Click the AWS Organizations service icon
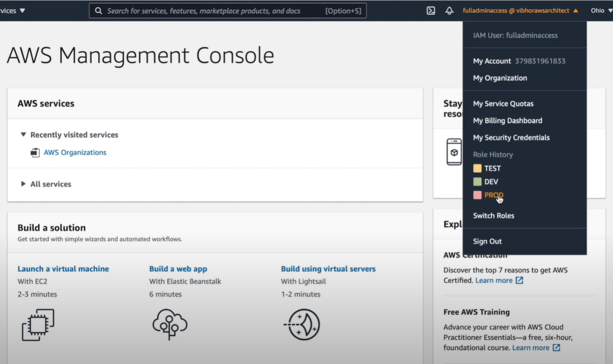The image size is (613, 364). [x=35, y=153]
